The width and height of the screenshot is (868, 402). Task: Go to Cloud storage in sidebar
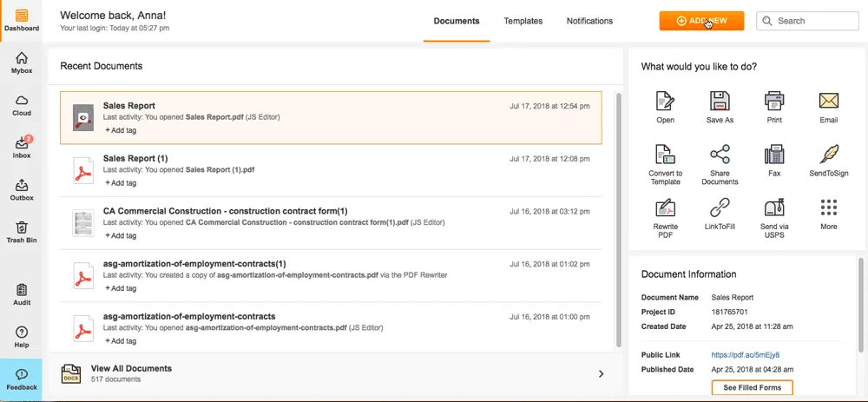pyautogui.click(x=21, y=105)
